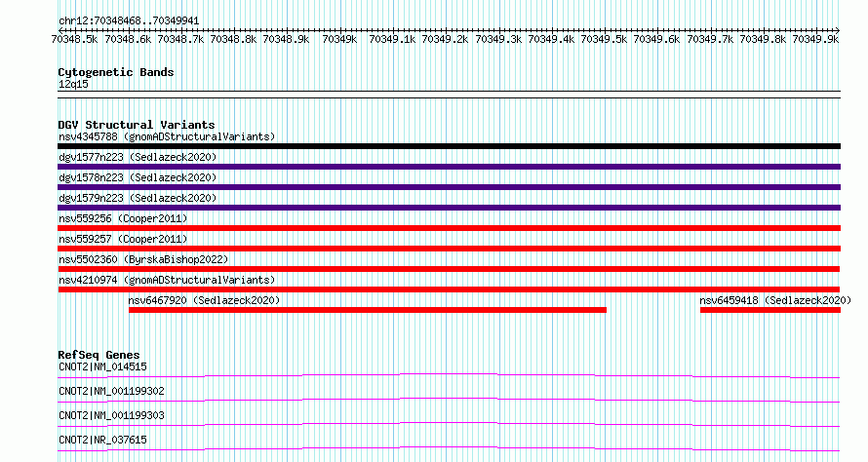
Task: Open the DGV Structural Variants track heading
Action: (x=137, y=125)
